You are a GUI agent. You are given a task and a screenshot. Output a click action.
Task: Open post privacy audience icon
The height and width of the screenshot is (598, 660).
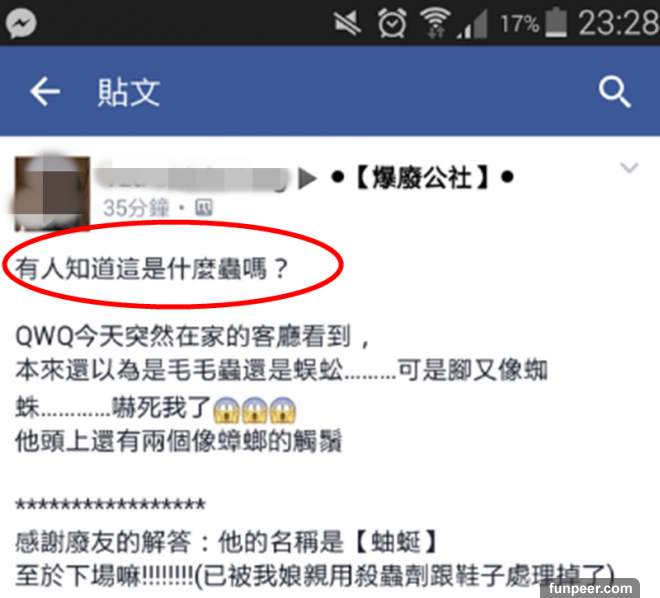pyautogui.click(x=204, y=208)
